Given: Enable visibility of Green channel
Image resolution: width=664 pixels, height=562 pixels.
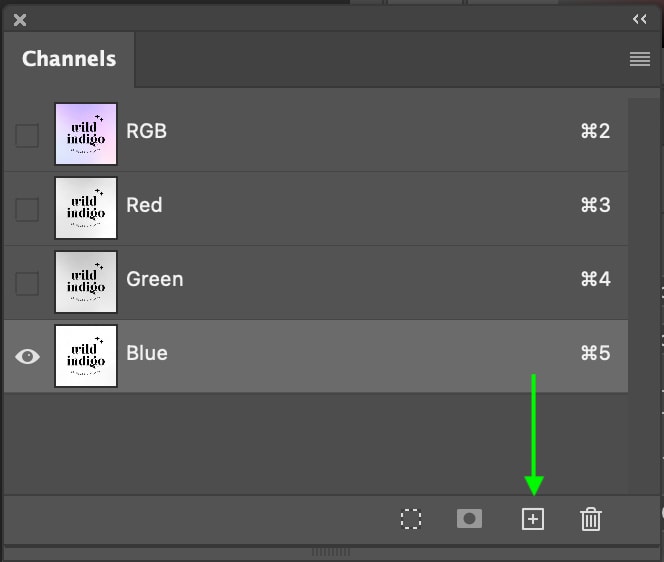Looking at the screenshot, I should tap(27, 283).
